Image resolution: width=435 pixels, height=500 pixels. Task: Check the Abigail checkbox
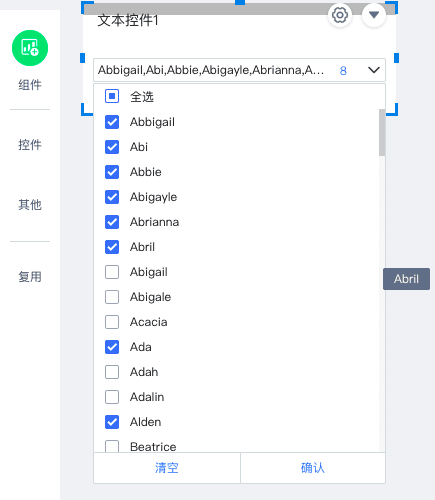pyautogui.click(x=112, y=272)
